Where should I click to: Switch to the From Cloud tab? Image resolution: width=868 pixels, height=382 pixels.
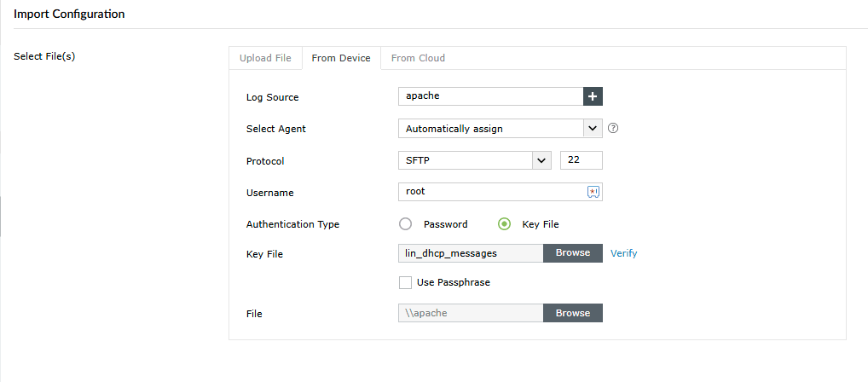tap(418, 58)
